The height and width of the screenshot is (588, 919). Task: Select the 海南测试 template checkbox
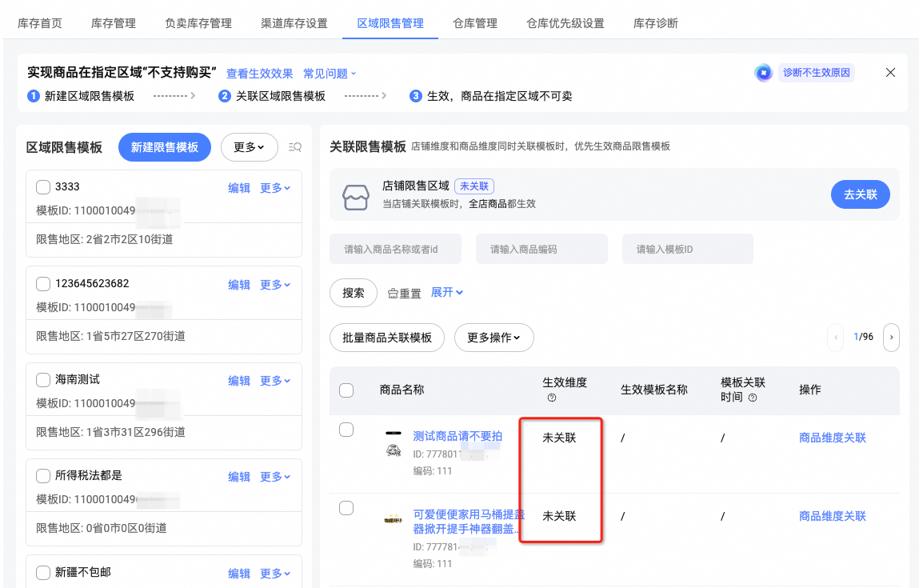[42, 380]
